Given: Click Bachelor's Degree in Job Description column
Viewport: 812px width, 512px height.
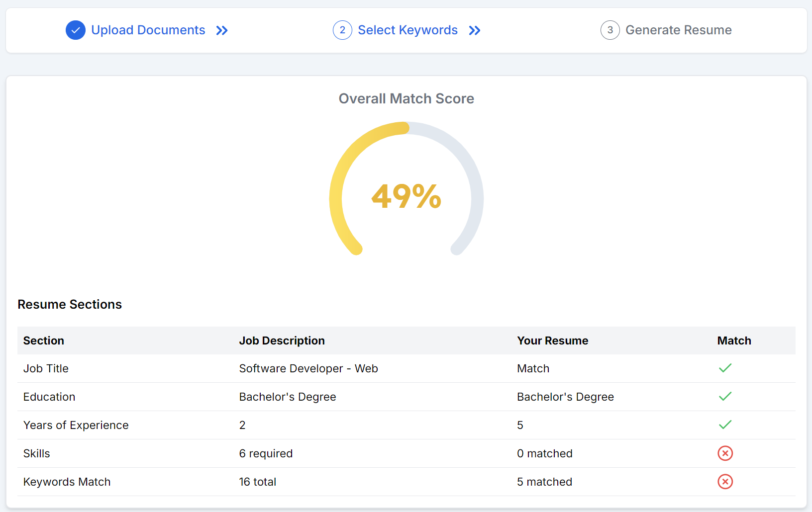Looking at the screenshot, I should coord(288,397).
